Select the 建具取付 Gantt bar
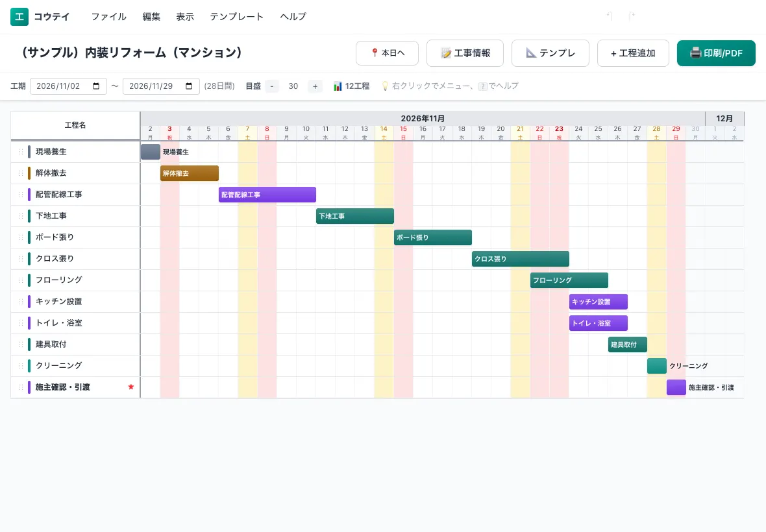This screenshot has width=766, height=532. [x=628, y=345]
